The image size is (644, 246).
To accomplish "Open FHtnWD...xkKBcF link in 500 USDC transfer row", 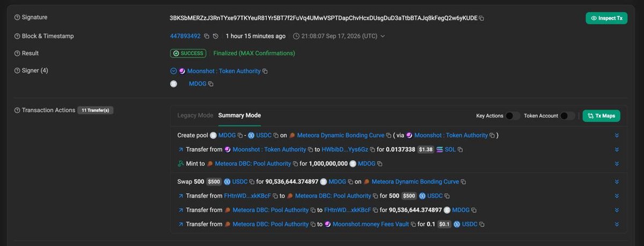I will pos(247,196).
